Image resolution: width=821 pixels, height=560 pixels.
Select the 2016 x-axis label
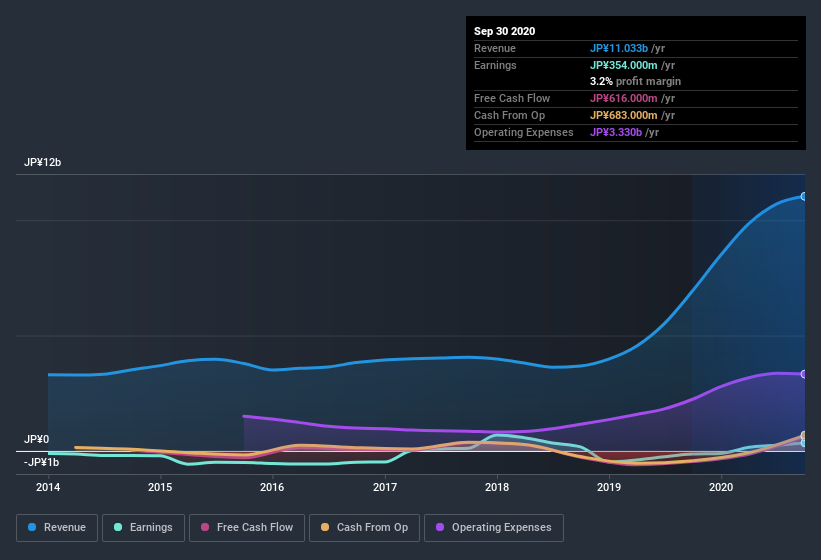click(x=272, y=487)
